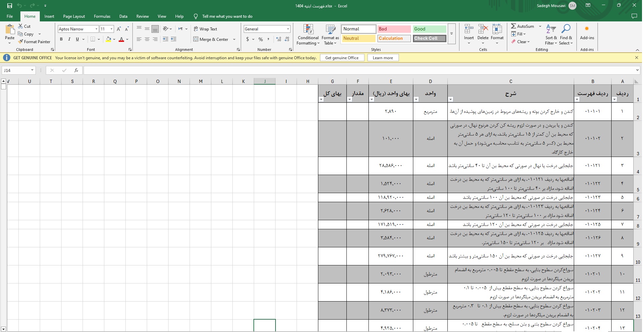644x332 pixels.
Task: Toggle Bold formatting
Action: 61,39
